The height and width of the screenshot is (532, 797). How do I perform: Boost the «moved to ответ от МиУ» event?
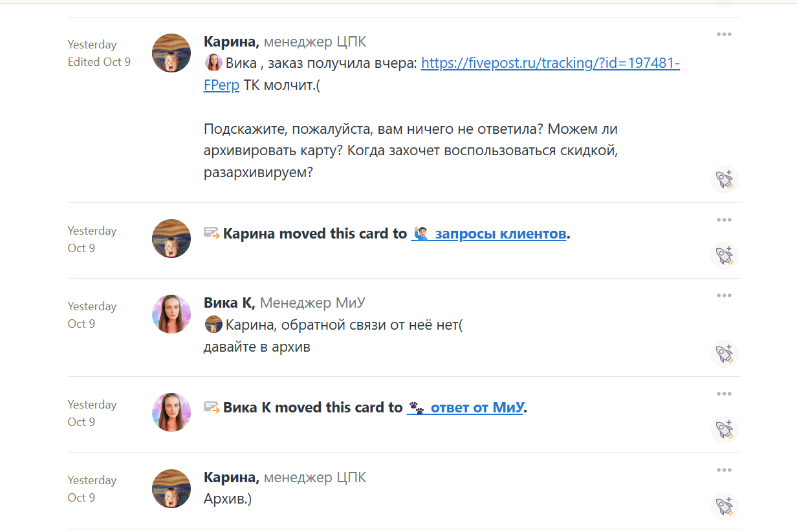click(x=725, y=429)
